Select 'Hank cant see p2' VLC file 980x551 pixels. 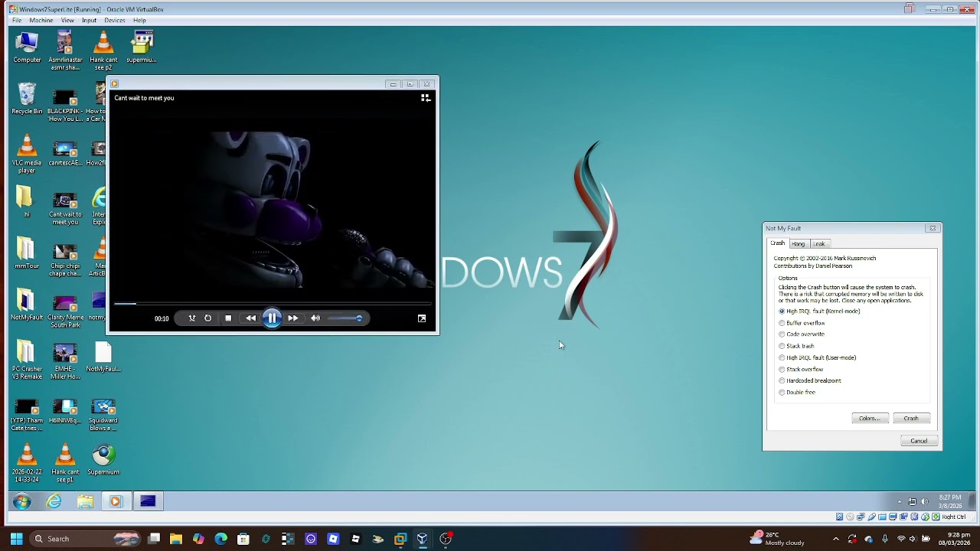(103, 51)
